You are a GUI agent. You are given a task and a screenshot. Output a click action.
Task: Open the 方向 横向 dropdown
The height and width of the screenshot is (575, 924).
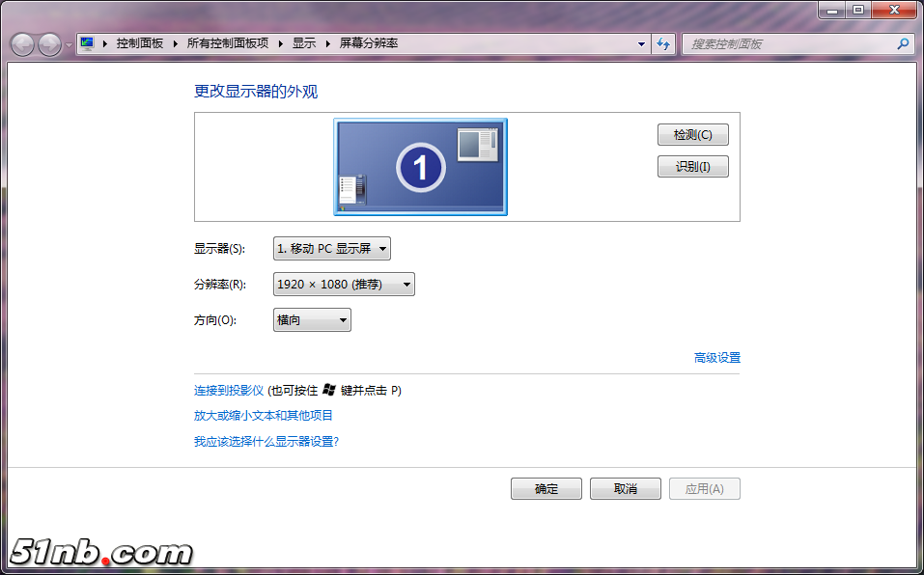point(312,320)
